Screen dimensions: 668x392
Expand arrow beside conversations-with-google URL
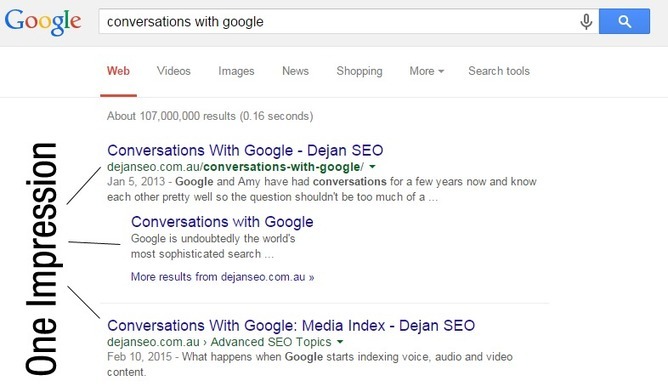[372, 167]
